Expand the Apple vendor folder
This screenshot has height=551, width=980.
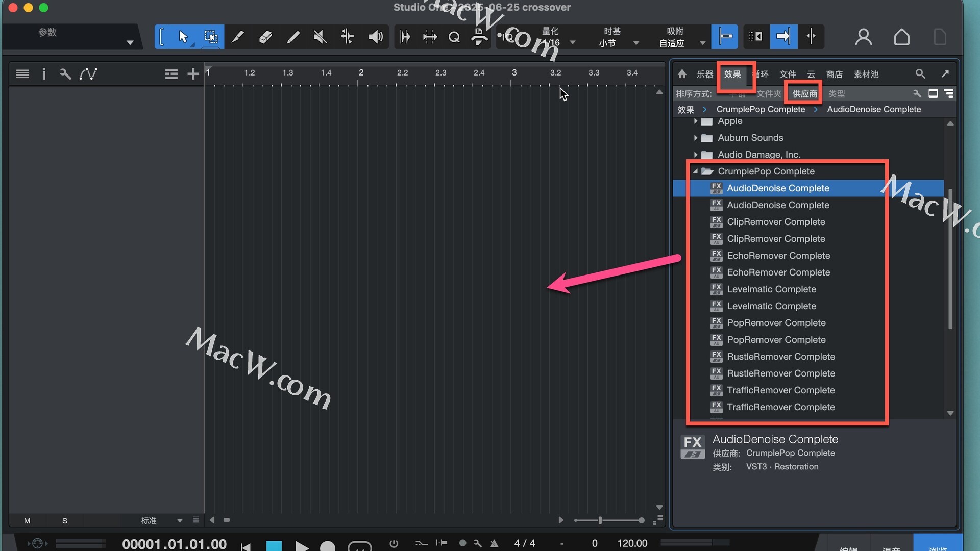coord(695,121)
